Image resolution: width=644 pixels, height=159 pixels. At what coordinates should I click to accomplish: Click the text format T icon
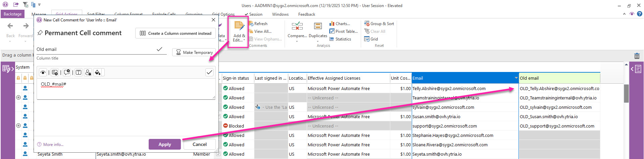(x=79, y=72)
